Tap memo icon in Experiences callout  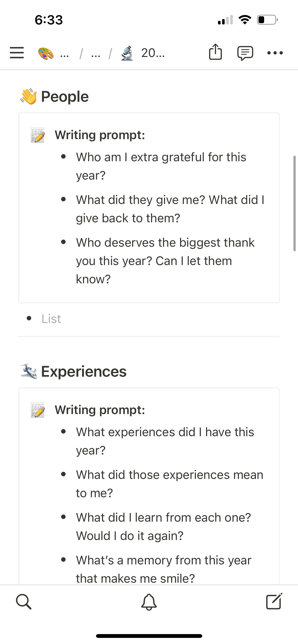pyautogui.click(x=38, y=410)
